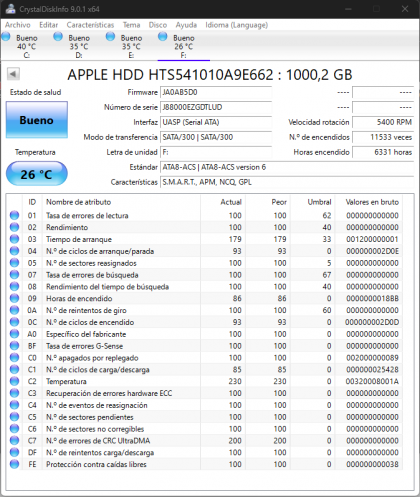Click the 5400 RPM rotation speed field
The width and height of the screenshot is (420, 497).
[x=383, y=122]
